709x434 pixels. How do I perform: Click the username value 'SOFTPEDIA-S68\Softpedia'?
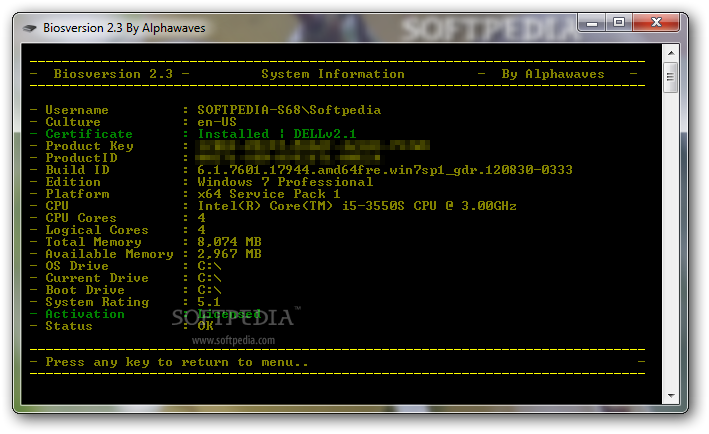pyautogui.click(x=289, y=110)
